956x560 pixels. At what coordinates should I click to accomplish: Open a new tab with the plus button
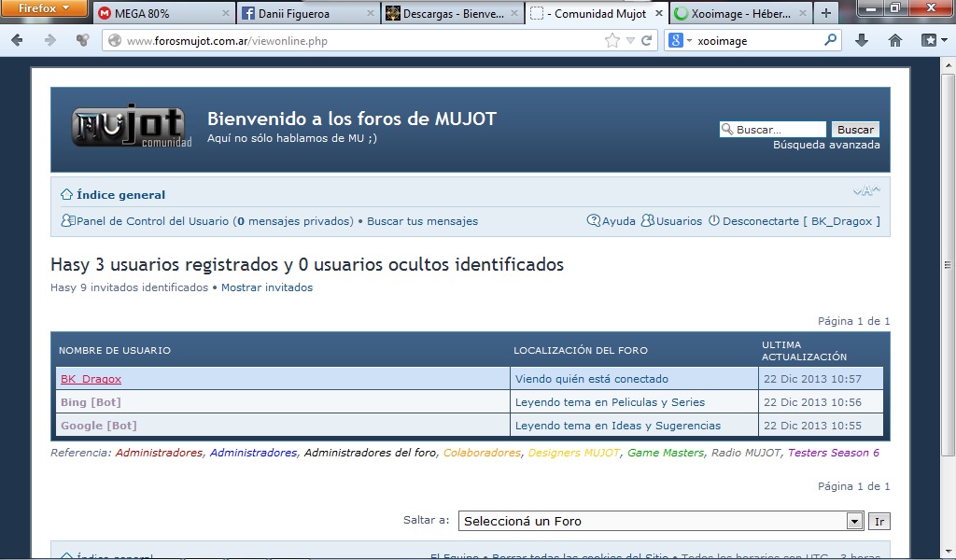[826, 13]
